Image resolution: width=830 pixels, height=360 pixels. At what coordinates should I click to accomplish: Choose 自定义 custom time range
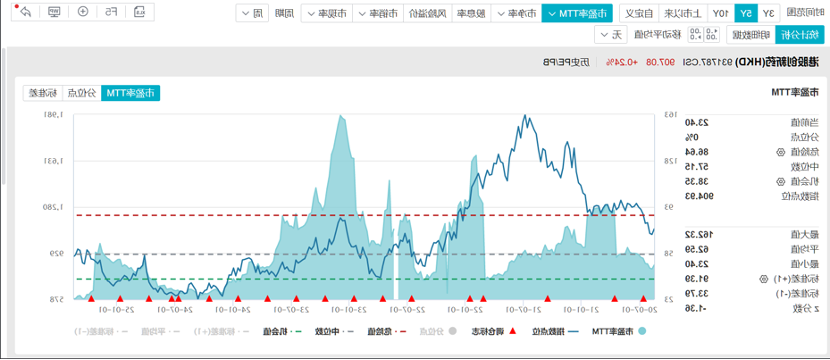(x=639, y=13)
